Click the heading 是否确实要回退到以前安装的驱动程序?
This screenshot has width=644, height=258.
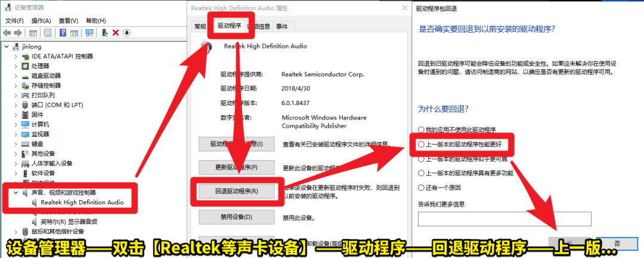487,29
